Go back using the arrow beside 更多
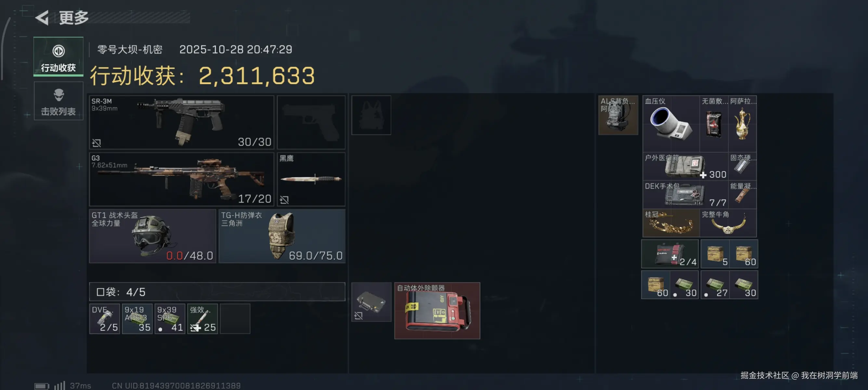This screenshot has width=868, height=390. tap(43, 18)
